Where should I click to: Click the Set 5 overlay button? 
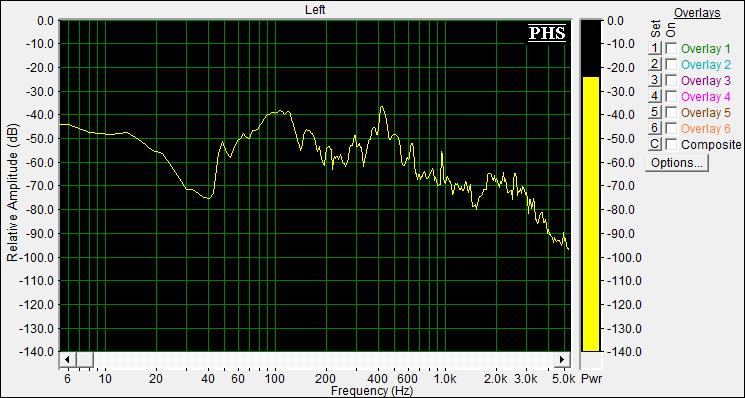point(655,113)
